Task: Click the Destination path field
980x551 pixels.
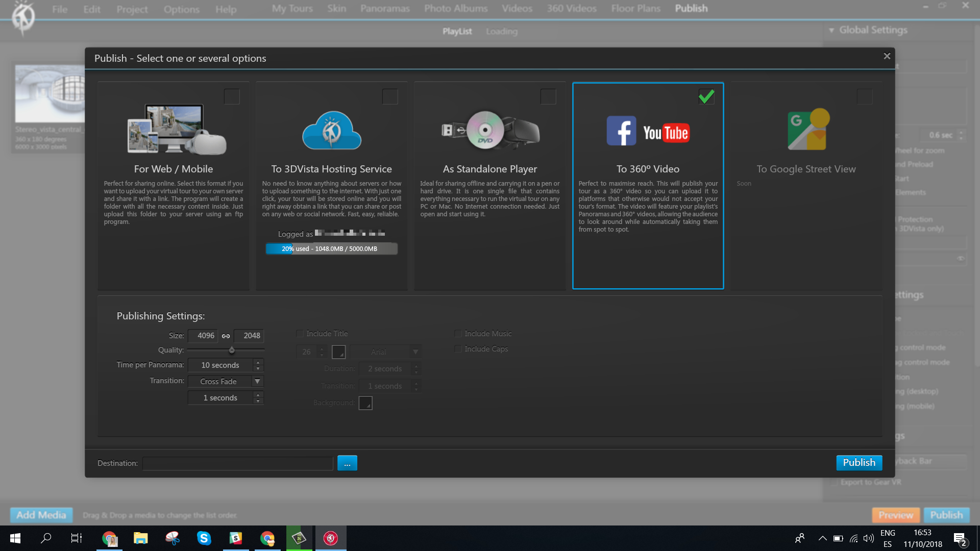Action: (x=238, y=463)
